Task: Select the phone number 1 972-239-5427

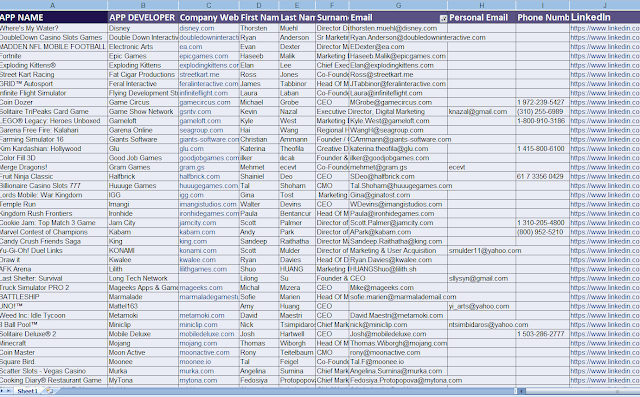Action: [x=542, y=102]
